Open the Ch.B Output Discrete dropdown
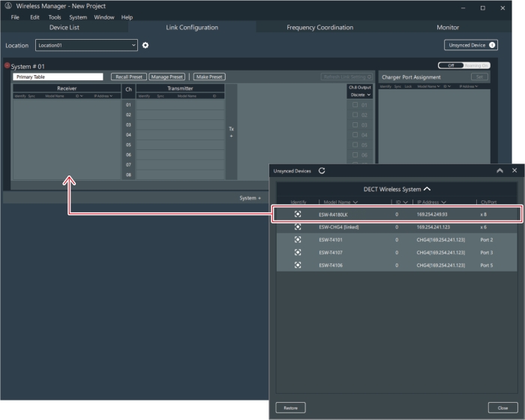 click(361, 94)
